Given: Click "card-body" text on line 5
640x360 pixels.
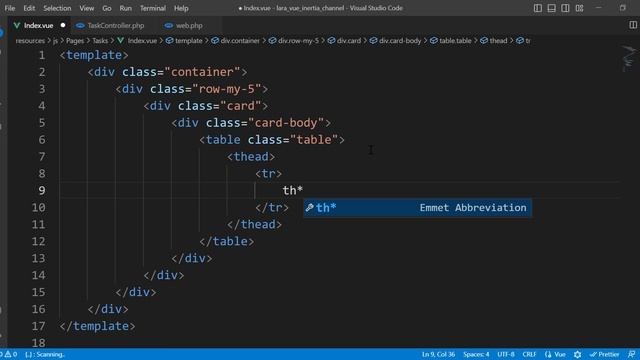Looking at the screenshot, I should tap(286, 123).
